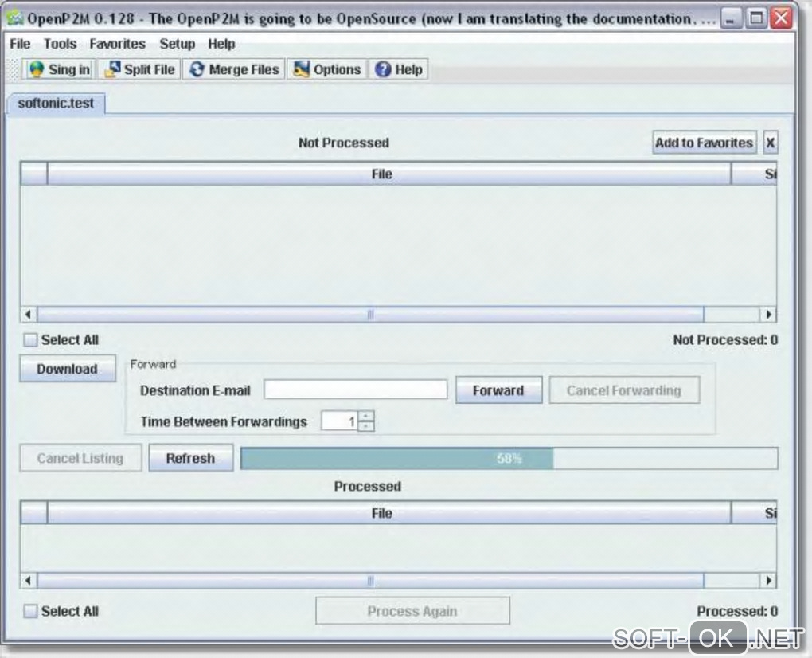Click the 'Processed: 0' counter text
Viewport: 812px width, 658px height.
737,611
